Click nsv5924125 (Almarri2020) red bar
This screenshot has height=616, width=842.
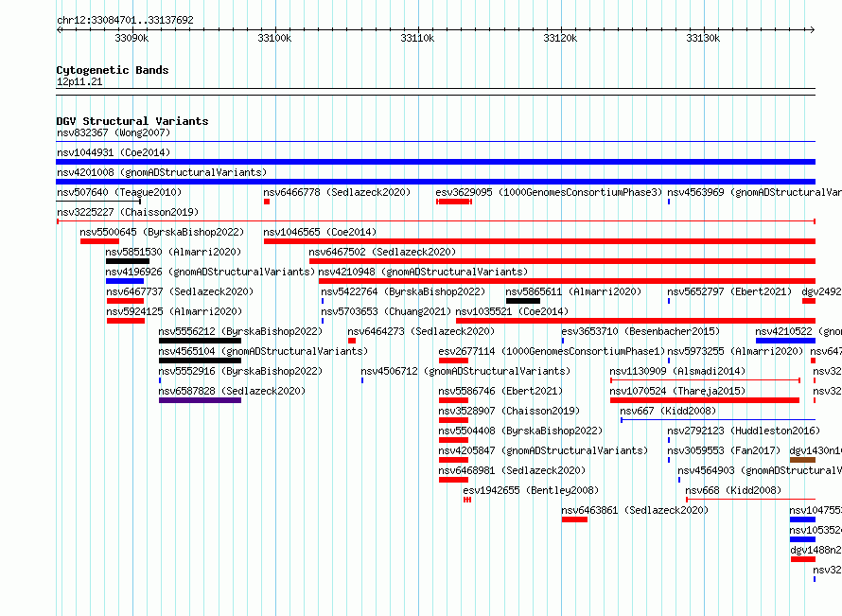pyautogui.click(x=126, y=321)
